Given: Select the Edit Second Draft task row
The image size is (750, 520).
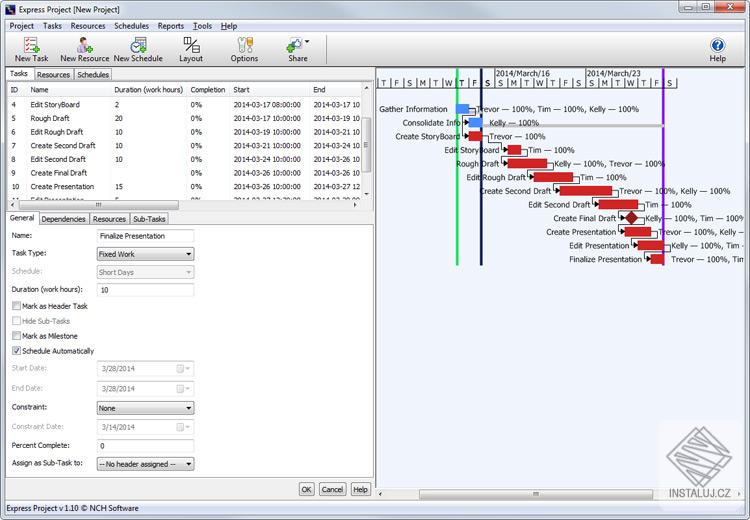Looking at the screenshot, I should pos(185,159).
